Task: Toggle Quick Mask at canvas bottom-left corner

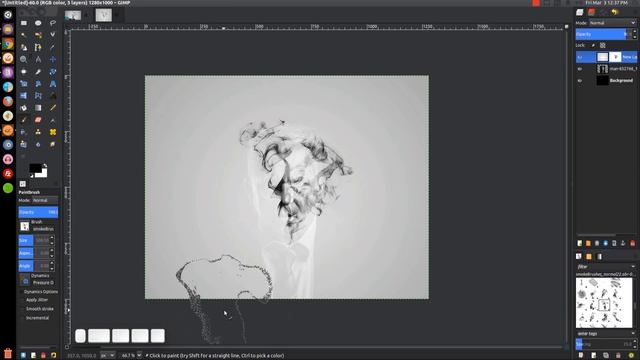Action: tap(67, 347)
